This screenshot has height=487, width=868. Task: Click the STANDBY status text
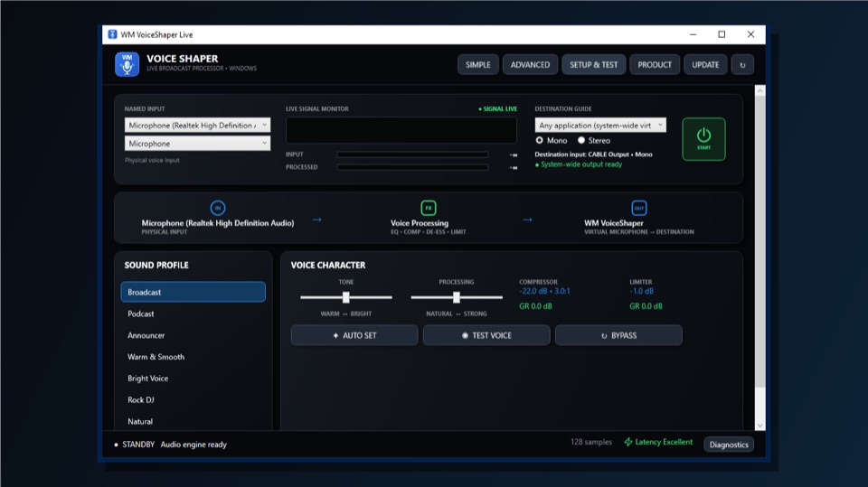pos(137,445)
